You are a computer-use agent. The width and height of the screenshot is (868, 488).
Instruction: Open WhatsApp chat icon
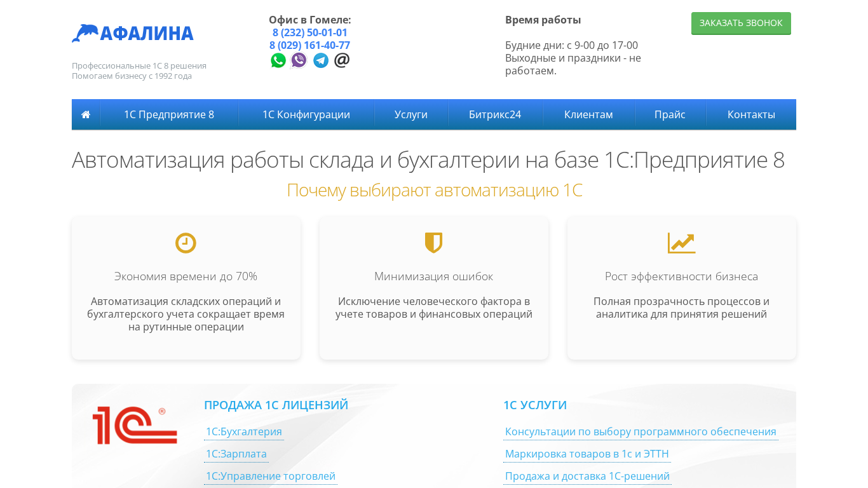coord(278,60)
